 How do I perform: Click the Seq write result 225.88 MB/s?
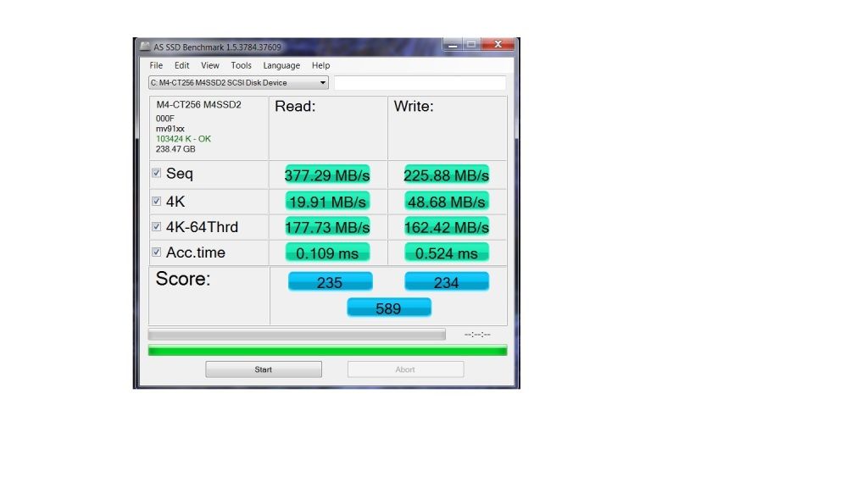pyautogui.click(x=446, y=175)
